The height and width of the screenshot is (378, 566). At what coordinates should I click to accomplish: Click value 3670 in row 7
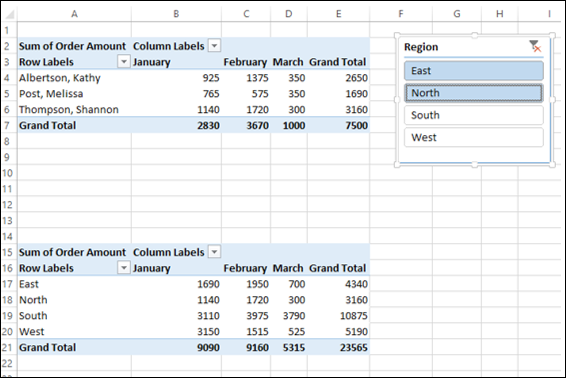(257, 125)
